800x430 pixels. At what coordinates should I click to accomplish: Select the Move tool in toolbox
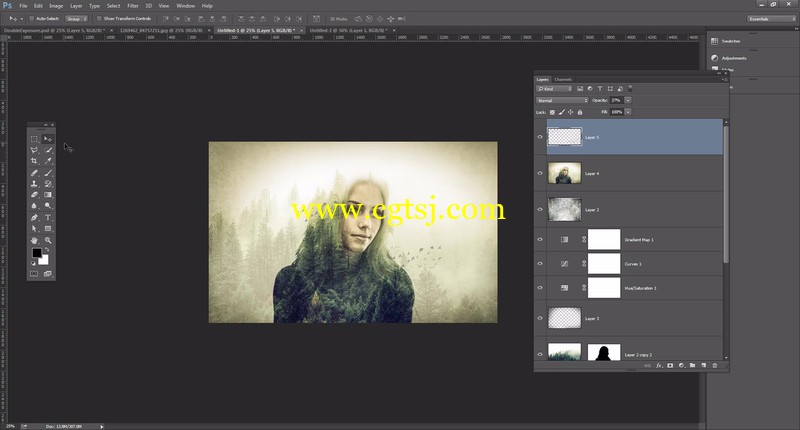tap(48, 139)
